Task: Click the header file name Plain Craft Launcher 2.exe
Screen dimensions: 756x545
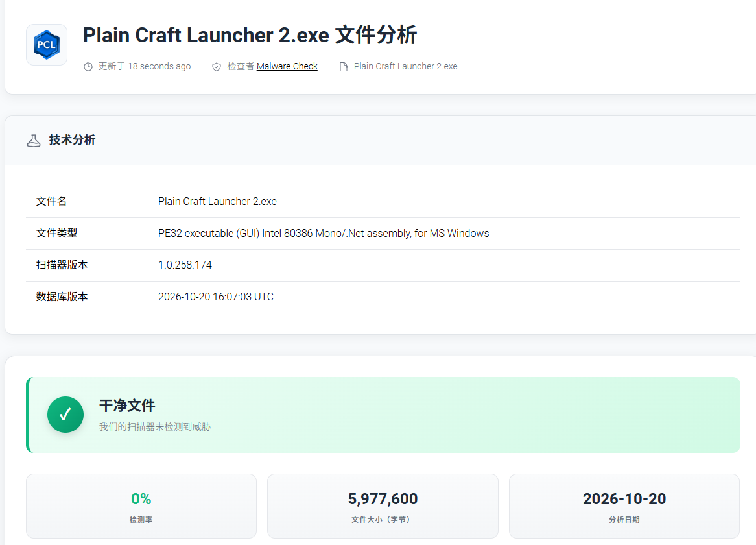Action: tap(405, 66)
